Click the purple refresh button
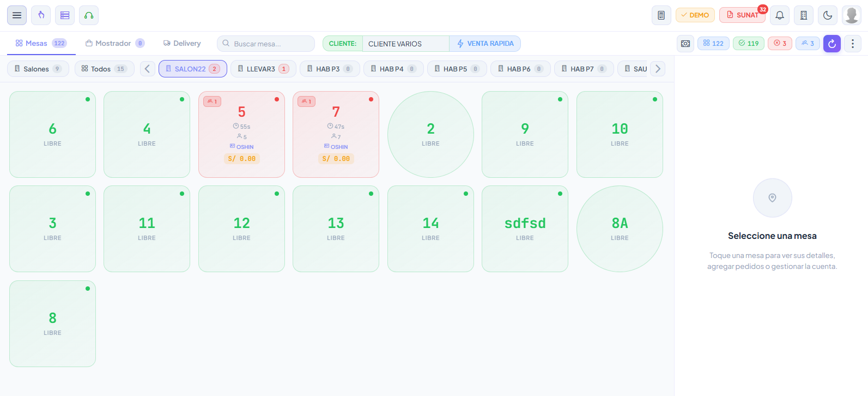The height and width of the screenshot is (396, 868). coord(832,44)
